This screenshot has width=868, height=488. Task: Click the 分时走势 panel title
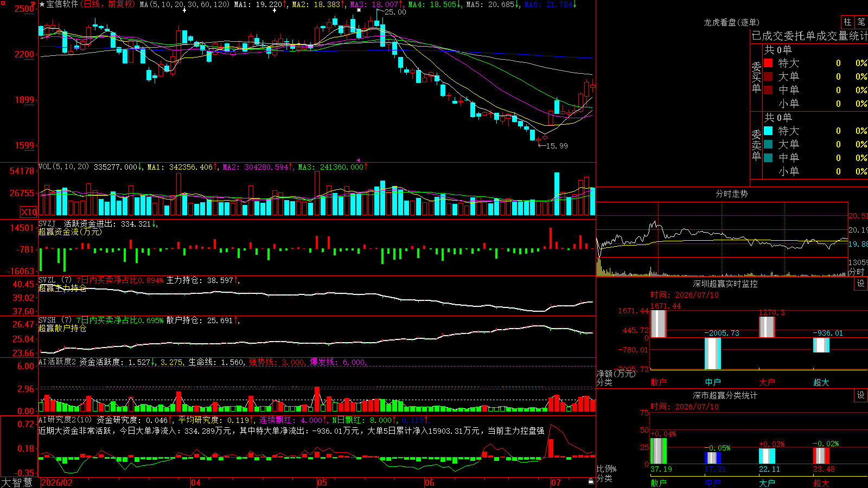(731, 194)
